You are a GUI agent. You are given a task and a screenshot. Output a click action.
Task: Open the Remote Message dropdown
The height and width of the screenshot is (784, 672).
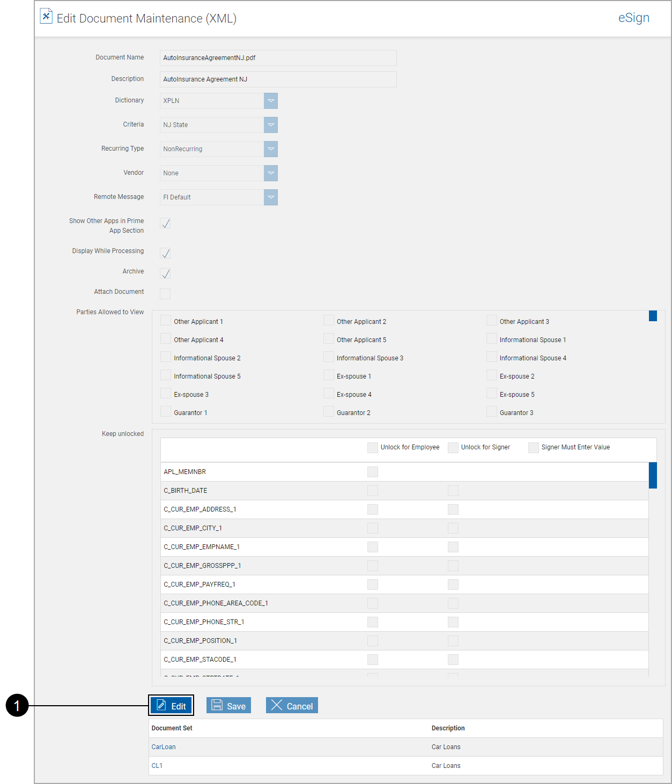[x=271, y=197]
